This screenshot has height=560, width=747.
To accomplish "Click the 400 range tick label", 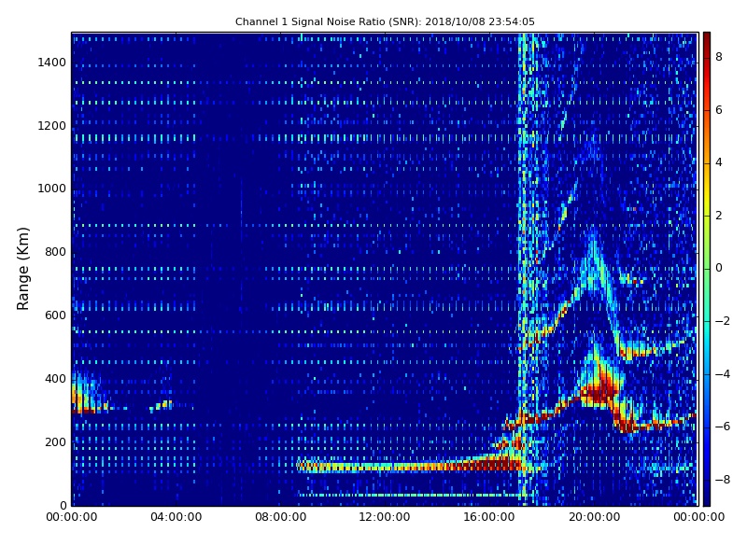I will [x=55, y=379].
